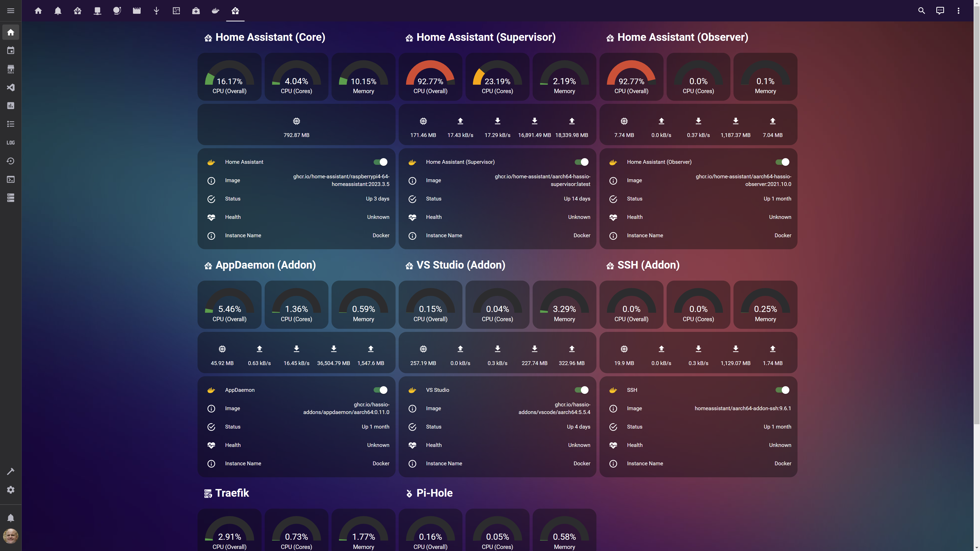Open Settings gear in sidebar
980x551 pixels.
coord(11,490)
